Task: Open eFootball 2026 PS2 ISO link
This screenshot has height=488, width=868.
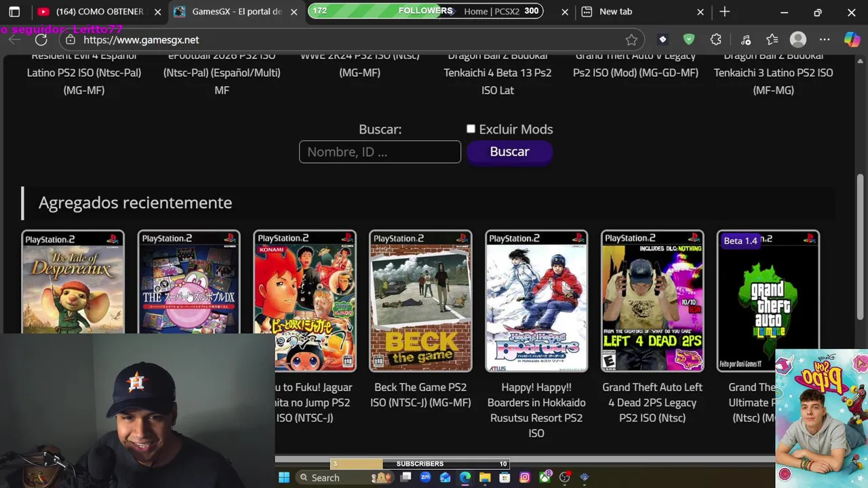Action: click(222, 73)
